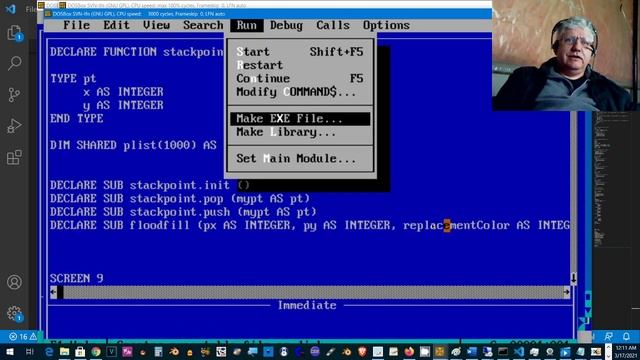Viewport: 640px width, 360px height.
Task: Open the File menu in QuickBASIC
Action: [76, 25]
